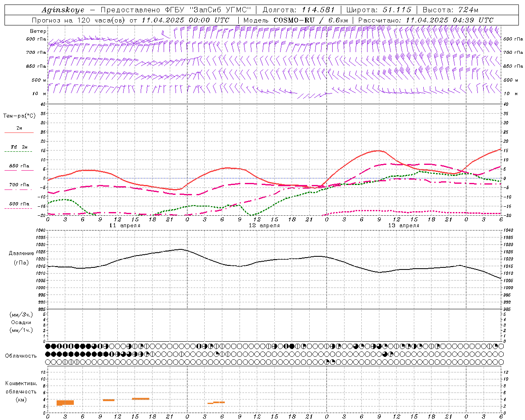The width and height of the screenshot is (525, 420).
Task: Click the (мм/1ч.) precipitation unit label
Action: [21, 330]
